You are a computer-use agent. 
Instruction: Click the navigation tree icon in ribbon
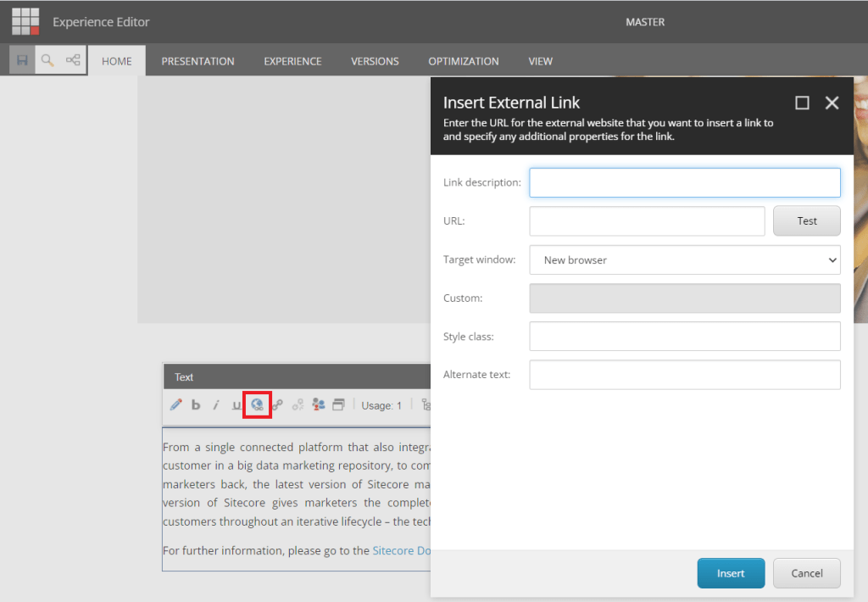pos(73,60)
